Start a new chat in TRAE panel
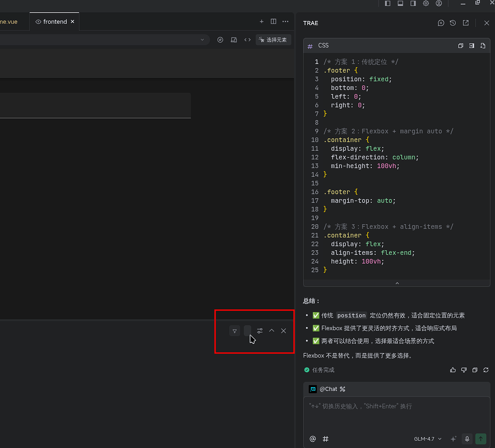Viewport: 495px width, 448px height. (441, 23)
